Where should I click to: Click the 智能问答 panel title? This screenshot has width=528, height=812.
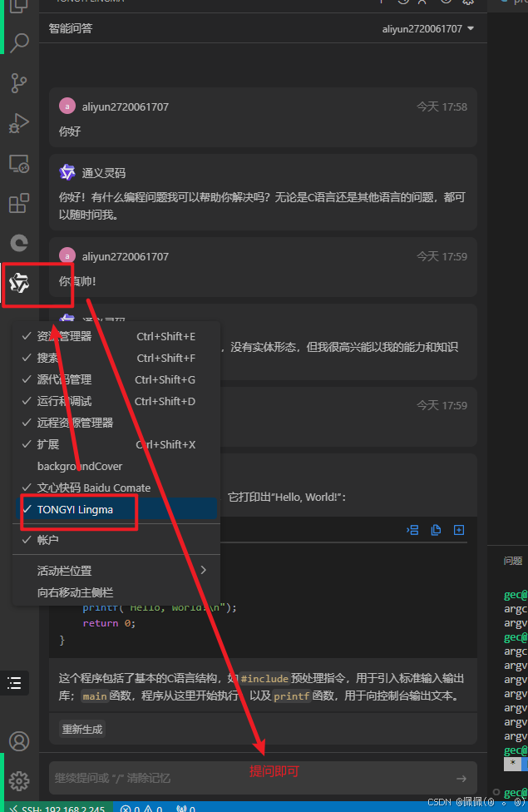pos(71,28)
